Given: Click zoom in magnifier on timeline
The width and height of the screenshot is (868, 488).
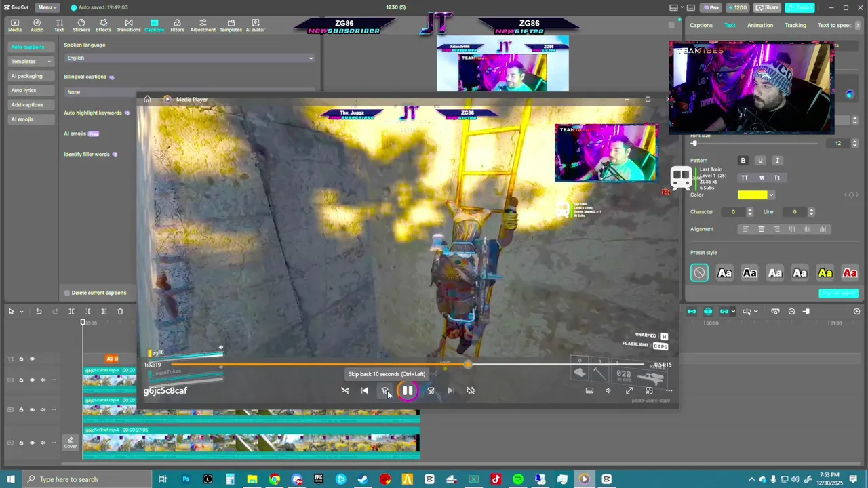Looking at the screenshot, I should point(856,312).
